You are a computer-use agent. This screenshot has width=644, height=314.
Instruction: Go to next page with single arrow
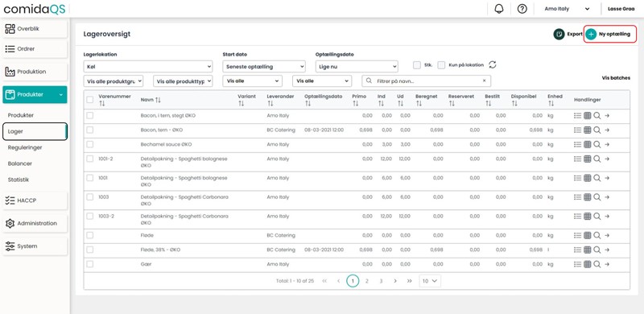(x=395, y=281)
